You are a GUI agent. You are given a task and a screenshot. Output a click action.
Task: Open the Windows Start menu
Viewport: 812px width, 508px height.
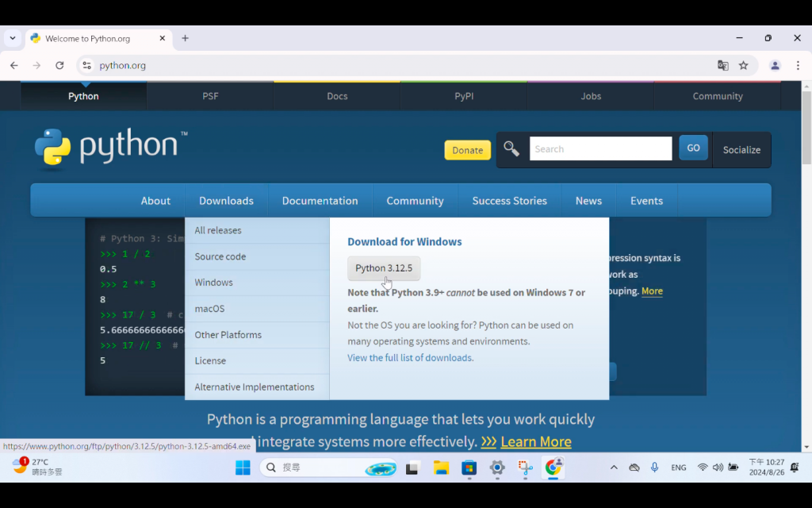pos(243,468)
